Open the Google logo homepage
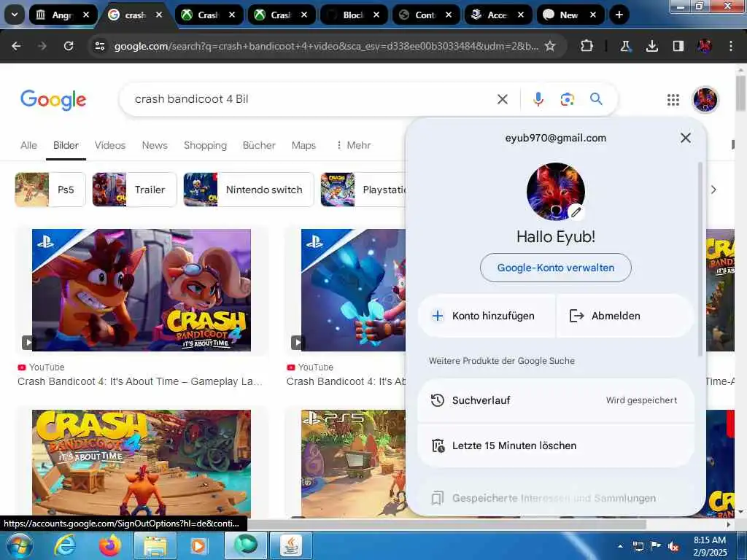The width and height of the screenshot is (747, 560). tap(53, 99)
